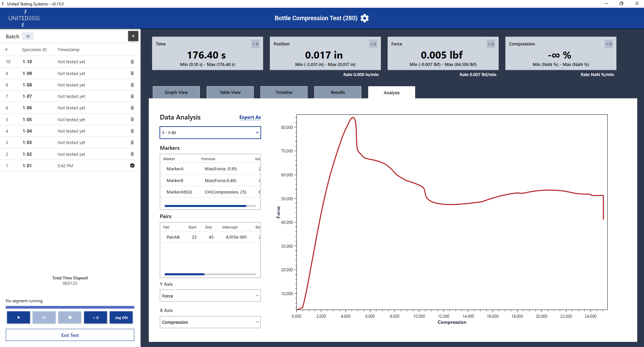The width and height of the screenshot is (644, 347).
Task: Open specimen selector dropdown 1 - 1-01
Action: pyautogui.click(x=210, y=133)
